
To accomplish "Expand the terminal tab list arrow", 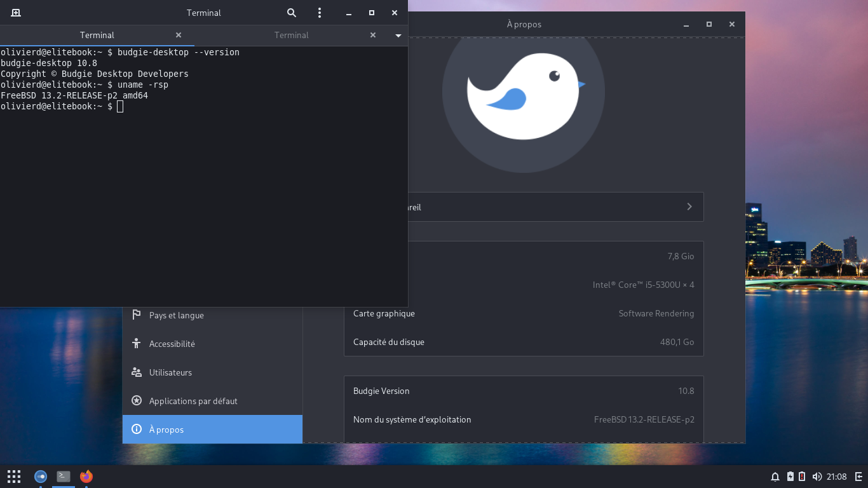I will point(398,36).
